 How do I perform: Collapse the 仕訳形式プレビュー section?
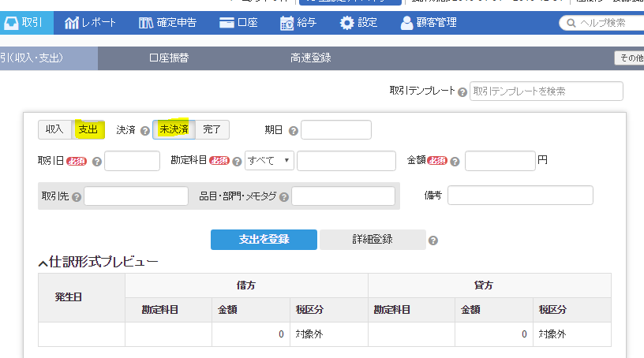click(43, 263)
